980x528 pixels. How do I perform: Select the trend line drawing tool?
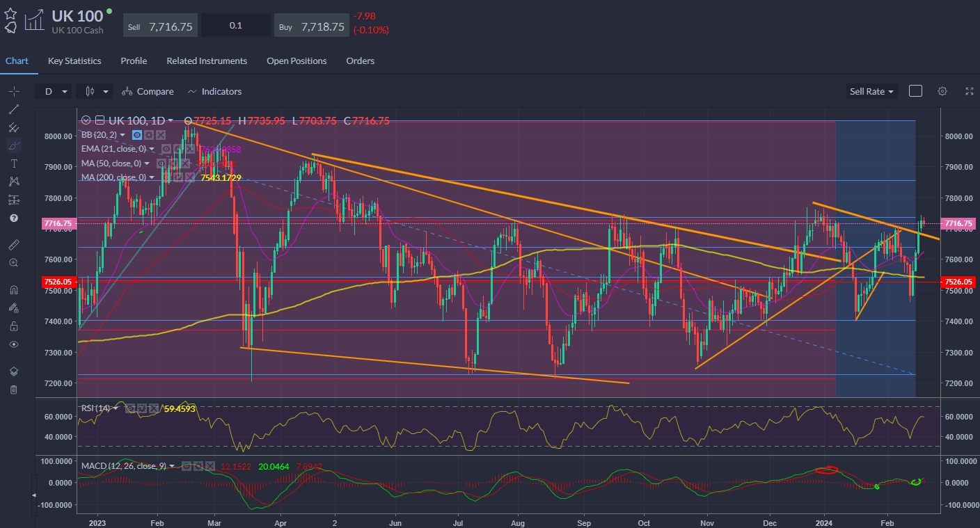(x=14, y=109)
